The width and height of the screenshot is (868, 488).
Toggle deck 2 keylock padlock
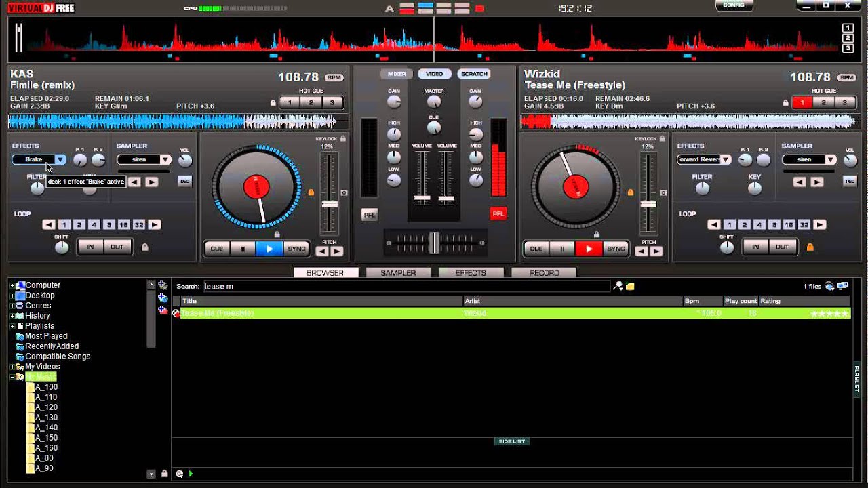pos(663,138)
